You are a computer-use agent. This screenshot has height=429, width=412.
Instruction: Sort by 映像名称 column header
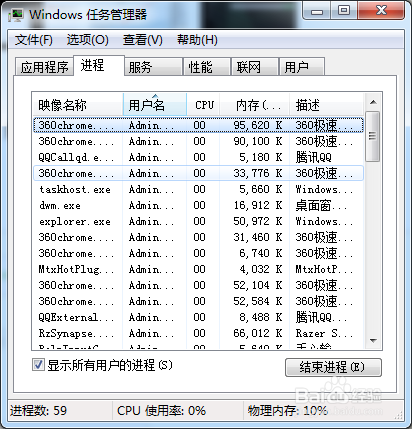tap(78, 105)
